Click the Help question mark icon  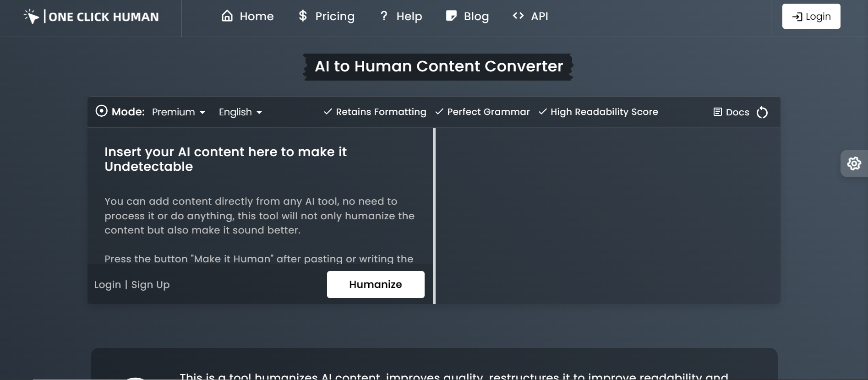tap(384, 16)
